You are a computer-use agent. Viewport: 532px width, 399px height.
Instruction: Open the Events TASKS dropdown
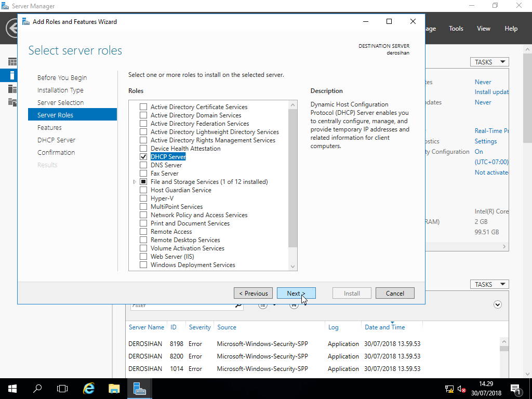coord(489,284)
